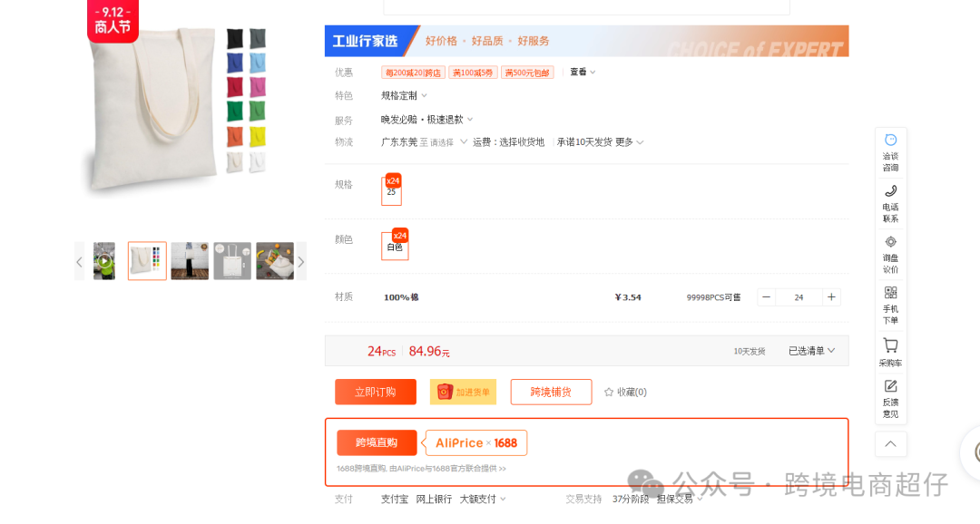Click the 跨境直购 tab button
The image size is (980, 524).
[376, 442]
